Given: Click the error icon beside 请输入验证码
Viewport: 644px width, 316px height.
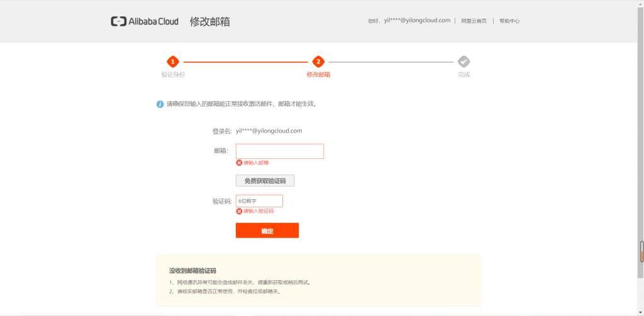Looking at the screenshot, I should [x=239, y=211].
